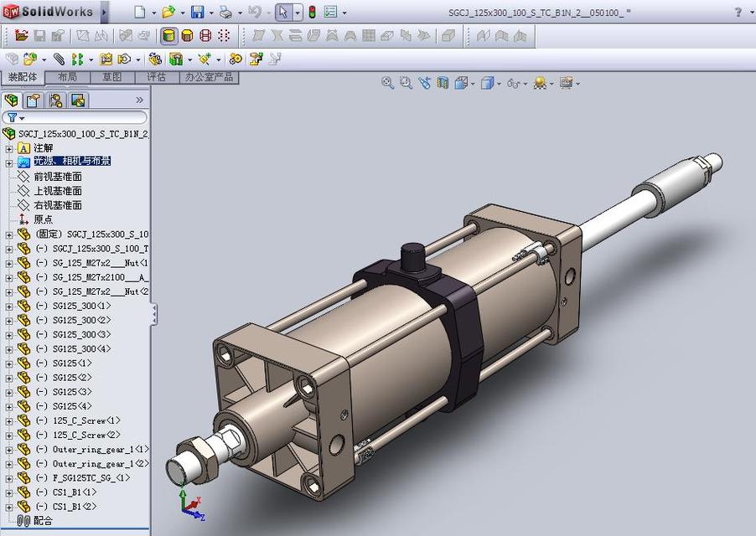Switch to the 草图 tab
Image resolution: width=756 pixels, height=536 pixels.
point(111,77)
